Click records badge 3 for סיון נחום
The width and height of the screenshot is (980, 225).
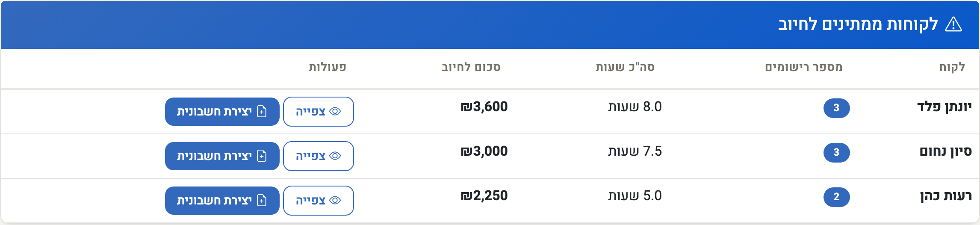(836, 152)
